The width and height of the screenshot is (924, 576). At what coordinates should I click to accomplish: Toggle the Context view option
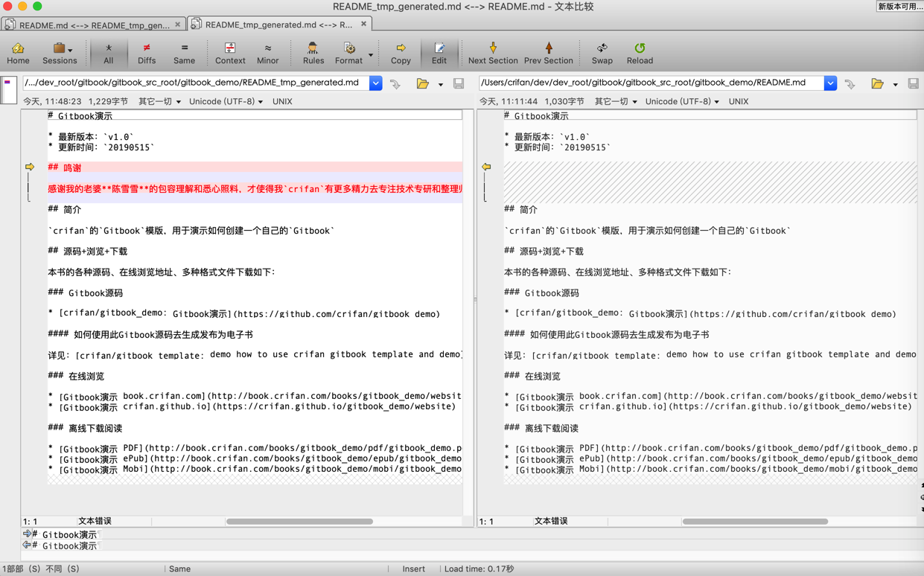(230, 53)
